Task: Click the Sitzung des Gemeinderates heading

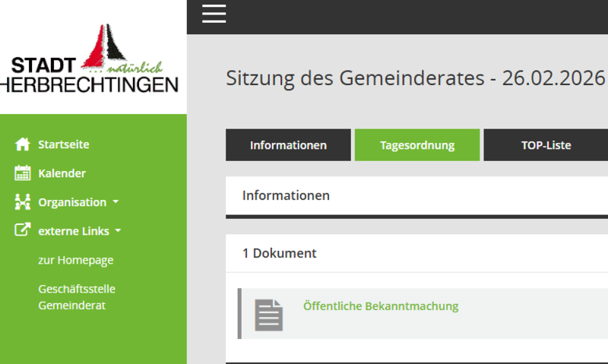Action: pos(415,78)
